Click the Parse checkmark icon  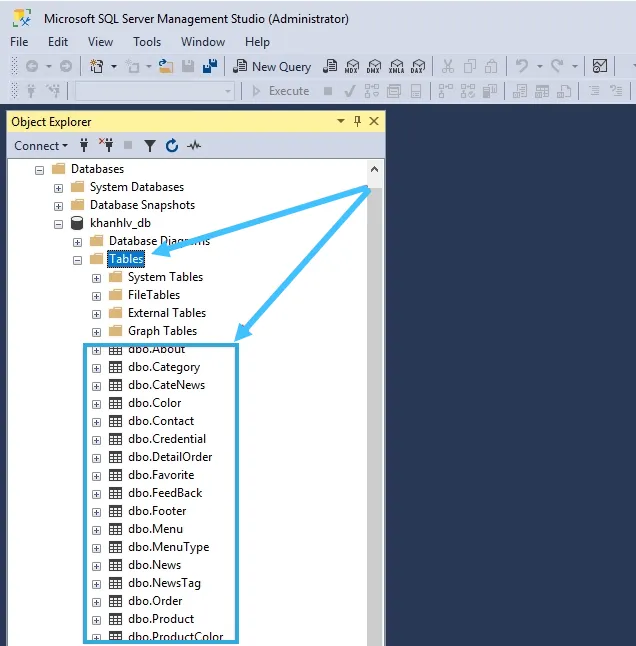(350, 91)
